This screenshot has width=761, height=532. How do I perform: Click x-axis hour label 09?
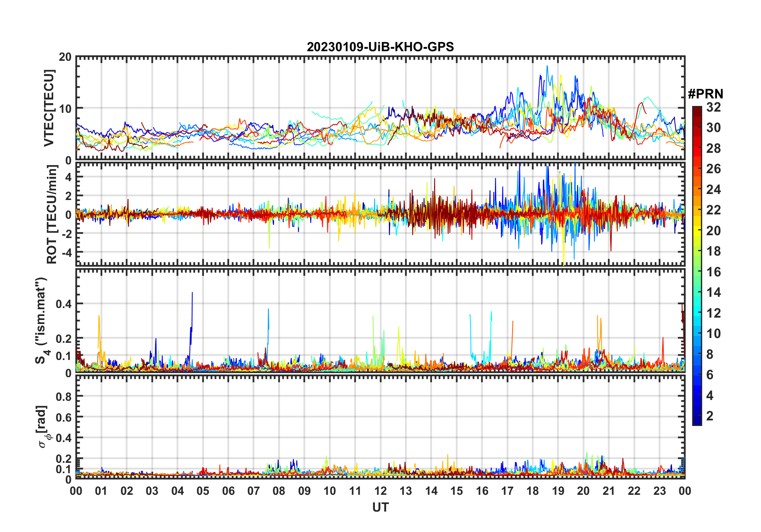click(x=304, y=491)
